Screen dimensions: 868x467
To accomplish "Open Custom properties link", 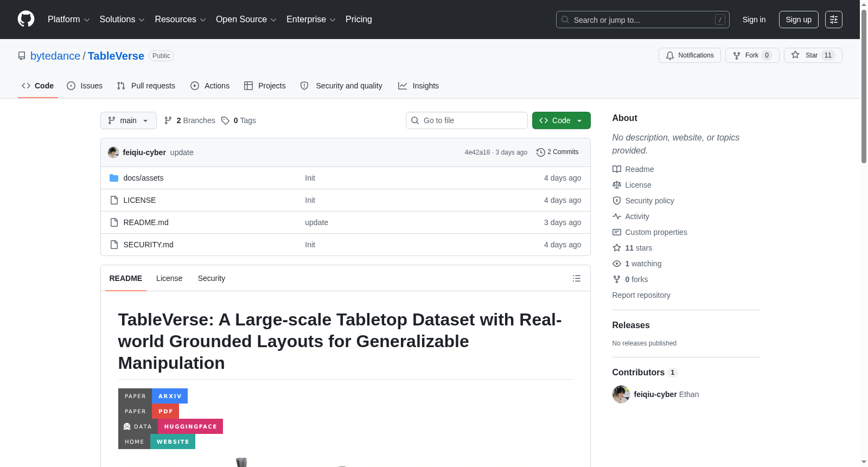I will 650,232.
